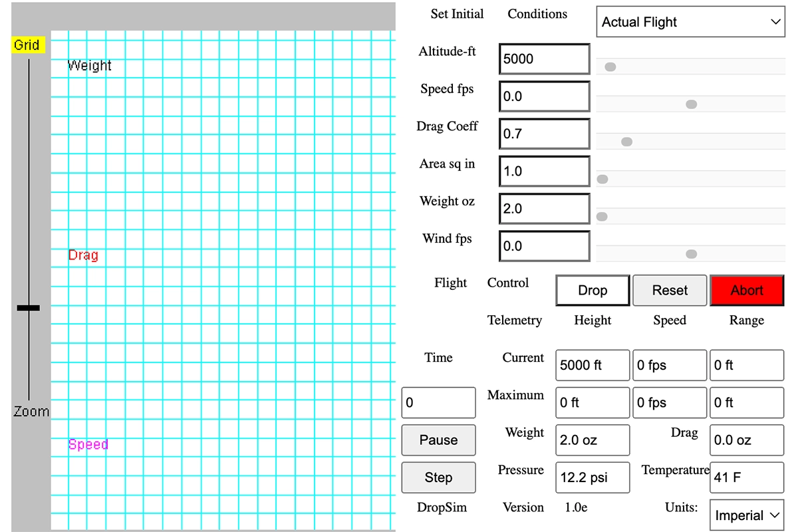Select the Wind fps input box
798x532 pixels.
tap(544, 246)
